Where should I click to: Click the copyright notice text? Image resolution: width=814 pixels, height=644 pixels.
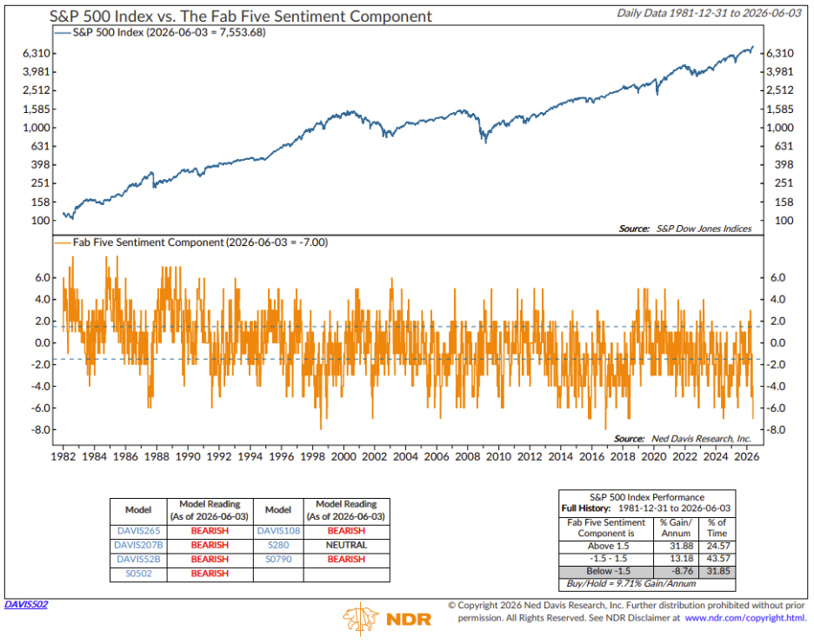(627, 612)
